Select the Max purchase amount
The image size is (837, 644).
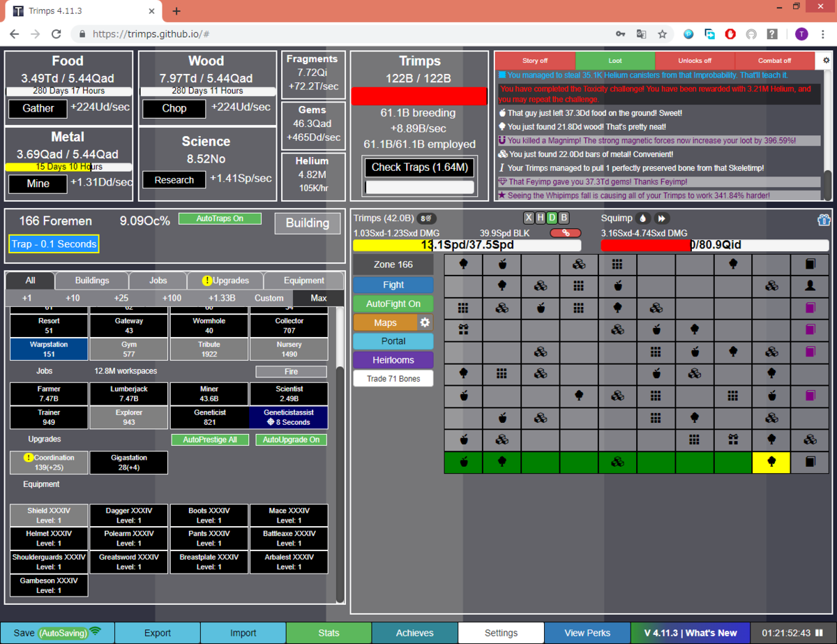pos(319,298)
